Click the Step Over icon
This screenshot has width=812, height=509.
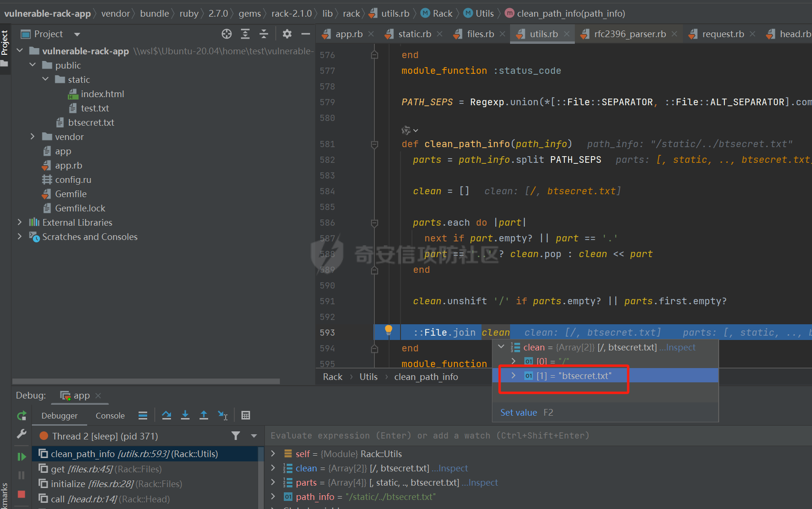[166, 415]
